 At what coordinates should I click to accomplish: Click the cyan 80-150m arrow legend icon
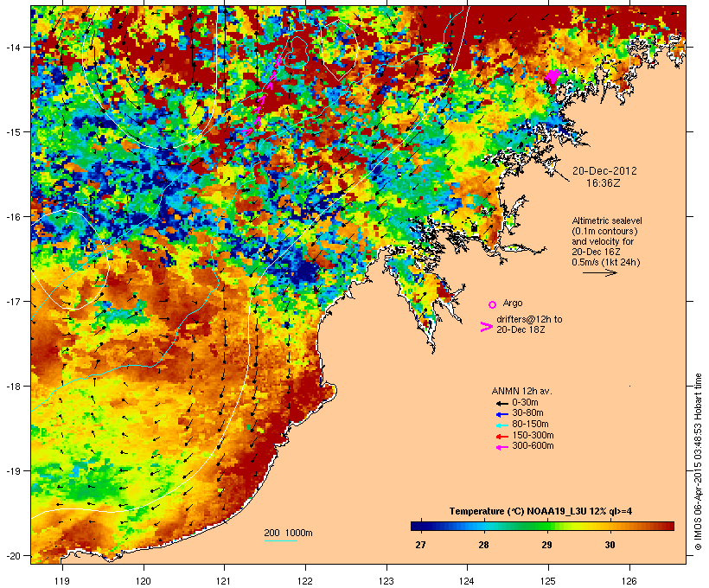coord(501,425)
